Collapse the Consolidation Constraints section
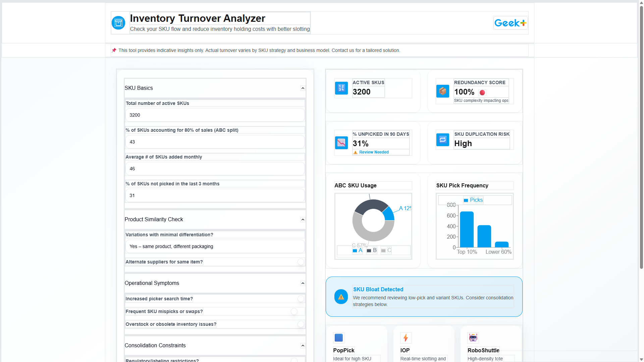644x362 pixels. [x=302, y=346]
